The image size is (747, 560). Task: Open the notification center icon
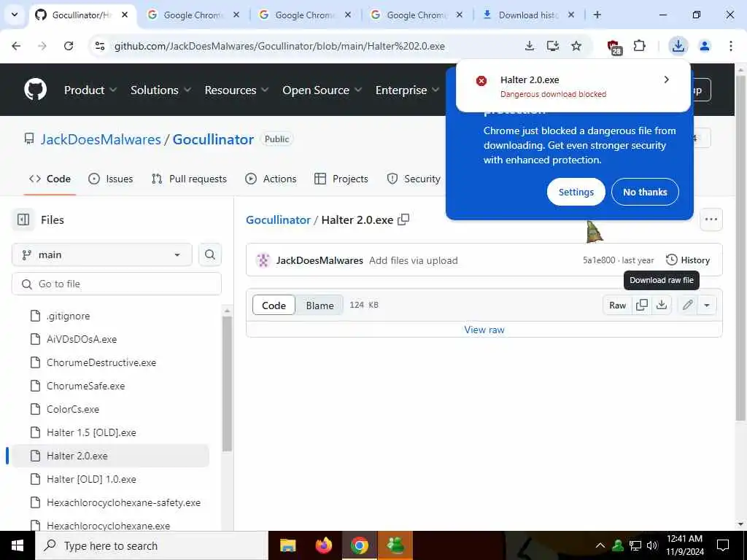(x=723, y=545)
